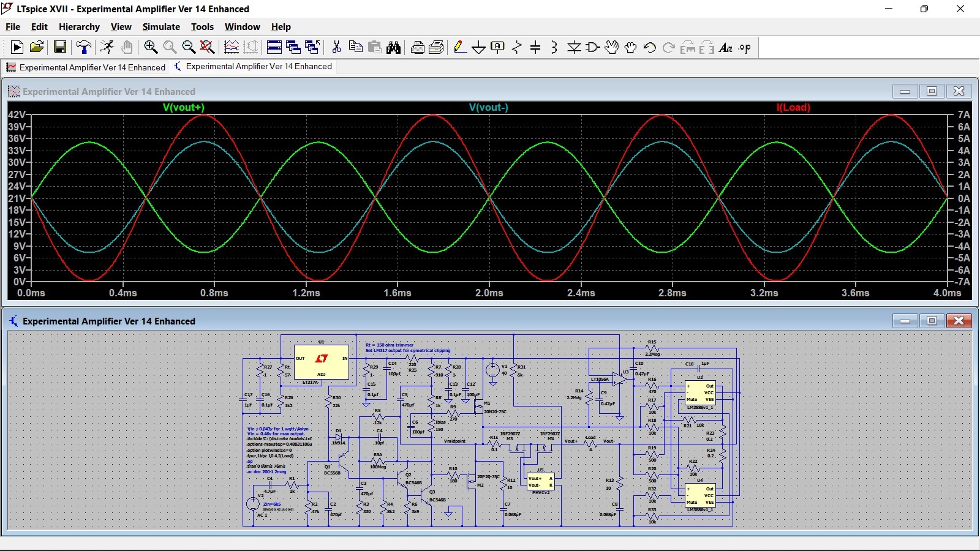Select the Move open-hand tool
Image resolution: width=980 pixels, height=551 pixels.
(x=611, y=47)
